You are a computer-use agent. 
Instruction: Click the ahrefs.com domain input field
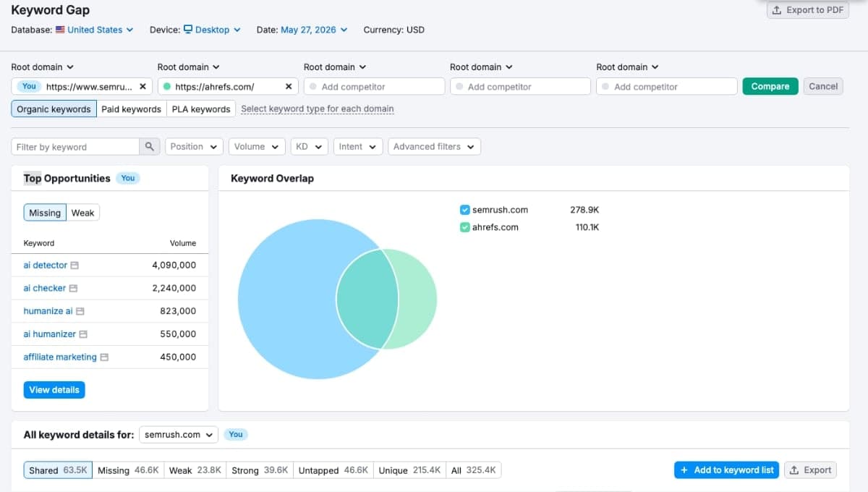tap(228, 86)
